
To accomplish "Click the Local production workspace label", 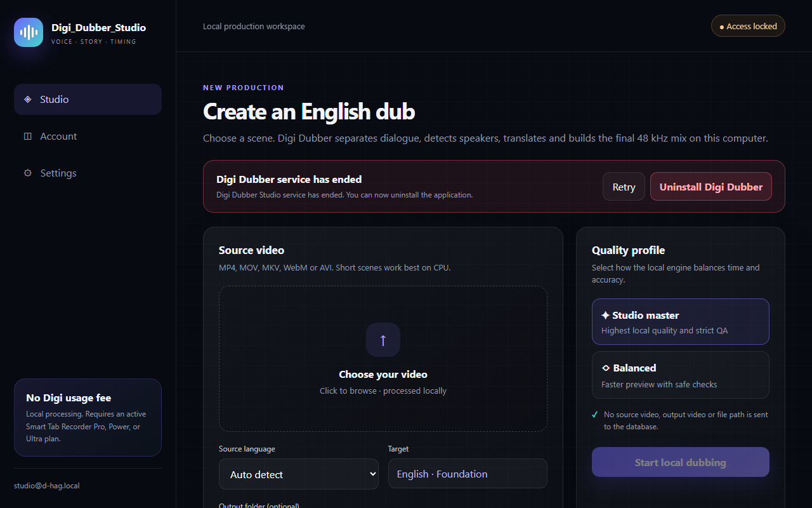I will 254,27.
